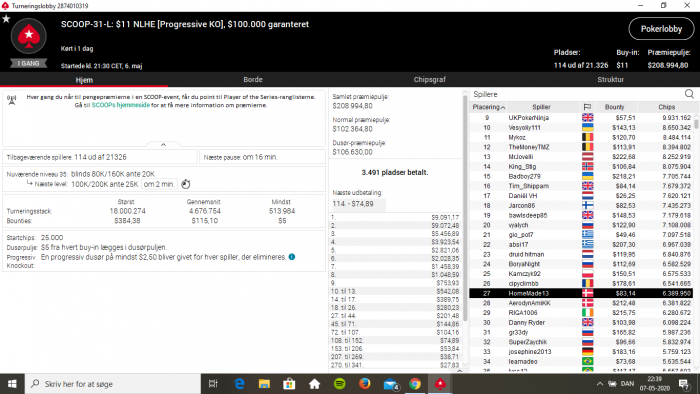Select payout row 108. til 152.
The width and height of the screenshot is (700, 394).
tap(395, 340)
